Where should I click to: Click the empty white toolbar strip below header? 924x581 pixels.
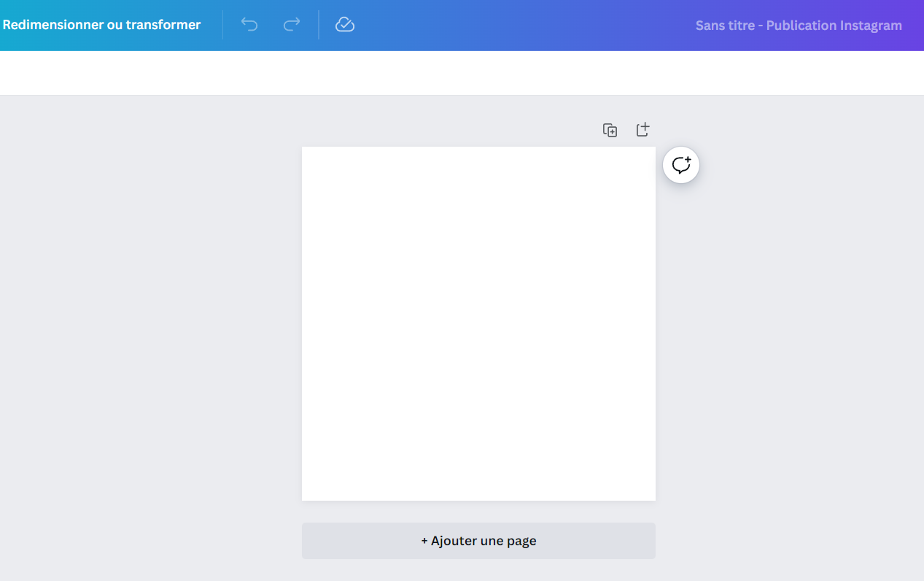[462, 73]
